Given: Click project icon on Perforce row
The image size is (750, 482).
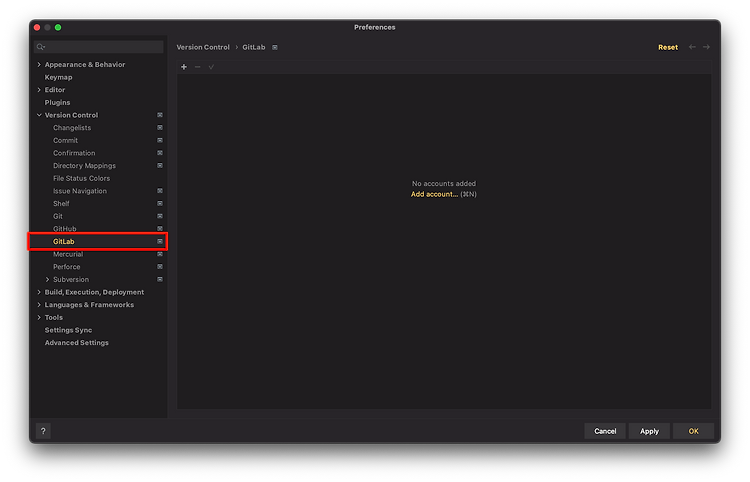Looking at the screenshot, I should click(160, 267).
